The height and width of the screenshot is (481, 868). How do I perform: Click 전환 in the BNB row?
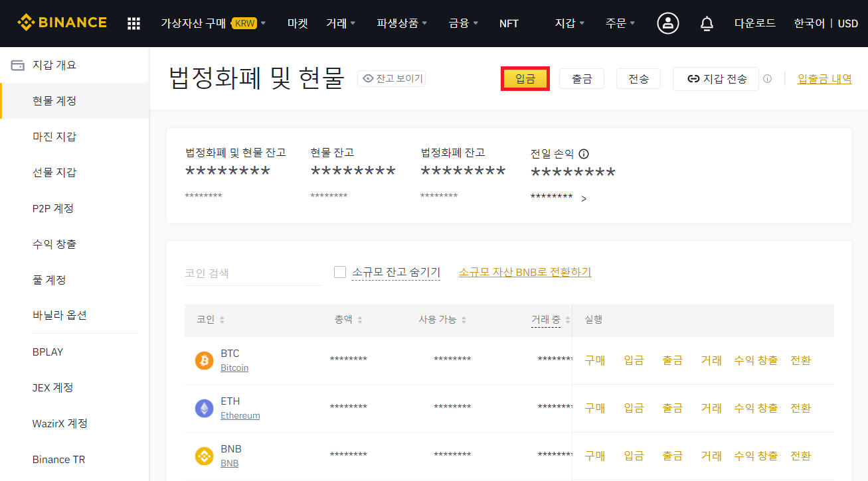click(801, 456)
